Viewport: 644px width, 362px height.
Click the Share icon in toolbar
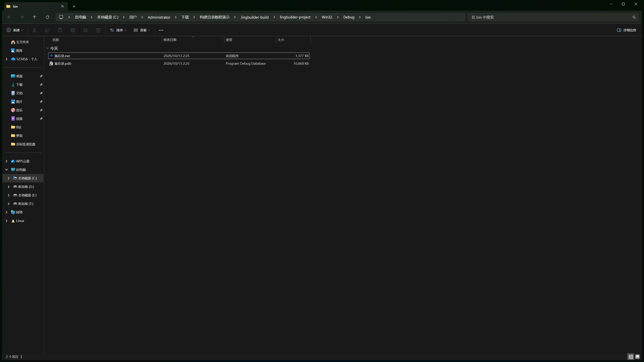click(x=86, y=30)
